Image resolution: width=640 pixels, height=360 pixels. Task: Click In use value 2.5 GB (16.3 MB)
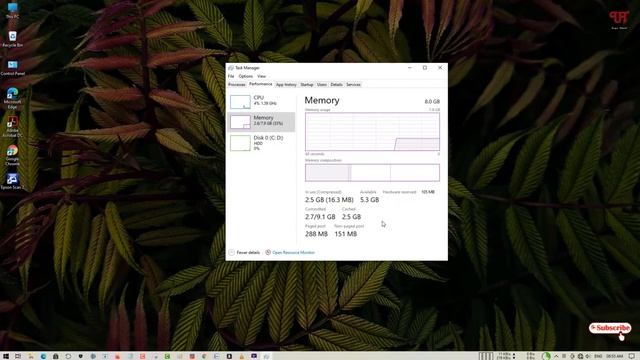click(329, 200)
